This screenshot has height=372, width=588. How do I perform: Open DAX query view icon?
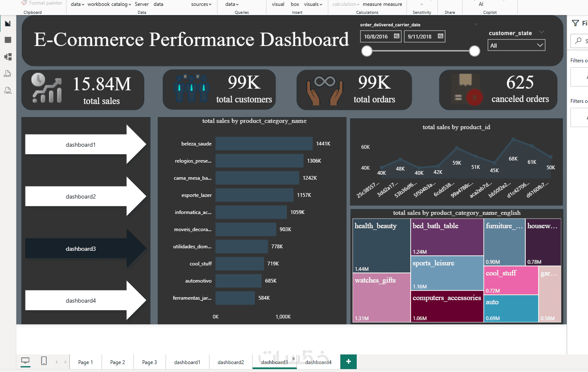click(8, 74)
